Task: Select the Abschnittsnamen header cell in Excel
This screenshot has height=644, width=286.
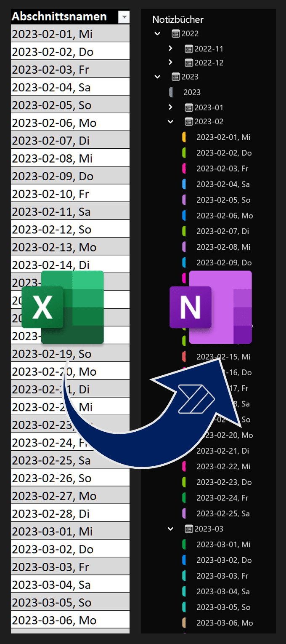Action: pos(70,17)
